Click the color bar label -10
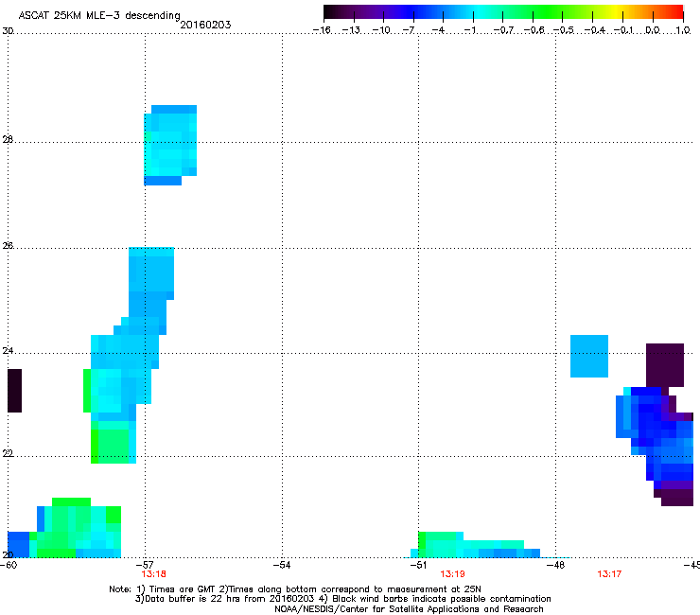 [381, 30]
